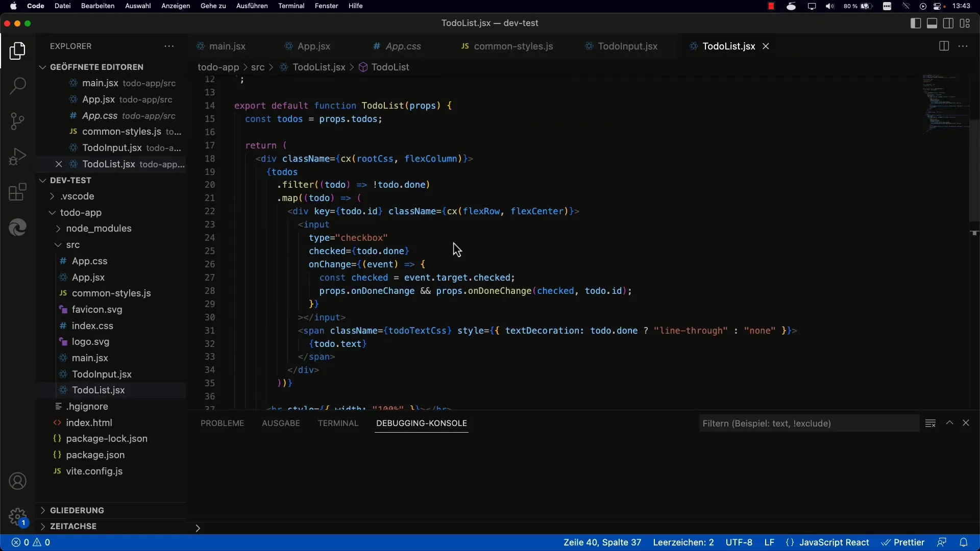Image resolution: width=980 pixels, height=551 pixels.
Task: Open Source Control view
Action: tap(17, 121)
